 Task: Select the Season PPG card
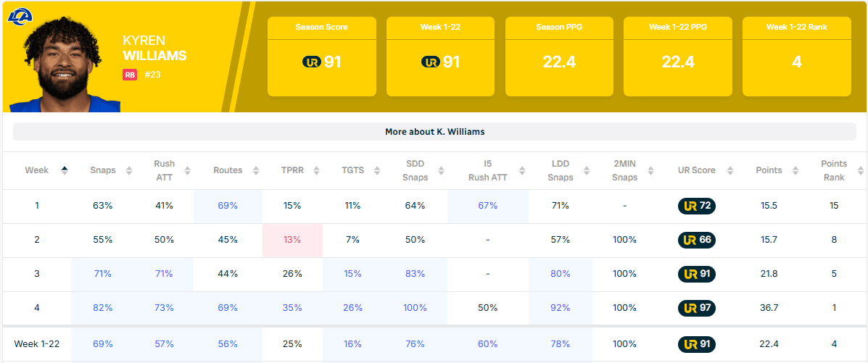coord(559,57)
